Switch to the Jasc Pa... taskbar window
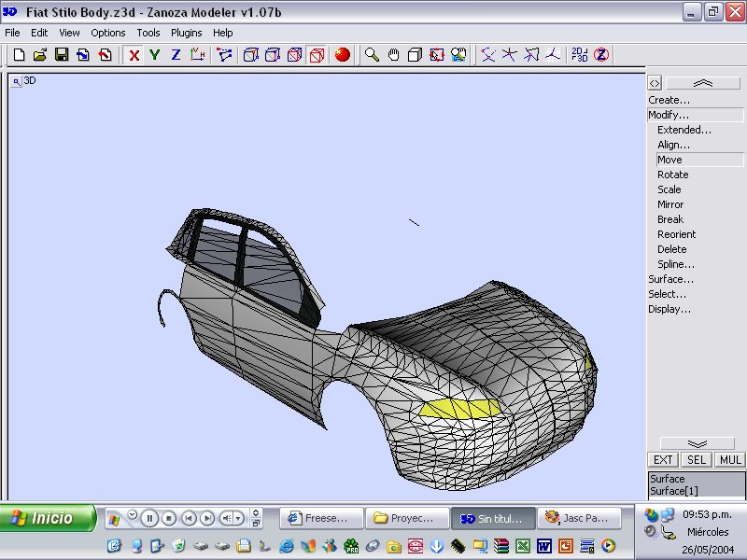This screenshot has width=747, height=560. (579, 518)
